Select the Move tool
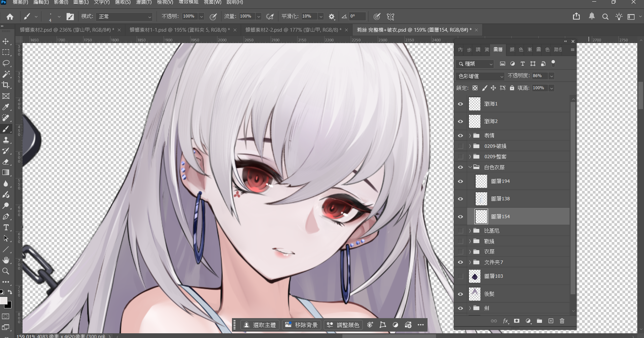The height and width of the screenshot is (338, 644). tap(6, 41)
